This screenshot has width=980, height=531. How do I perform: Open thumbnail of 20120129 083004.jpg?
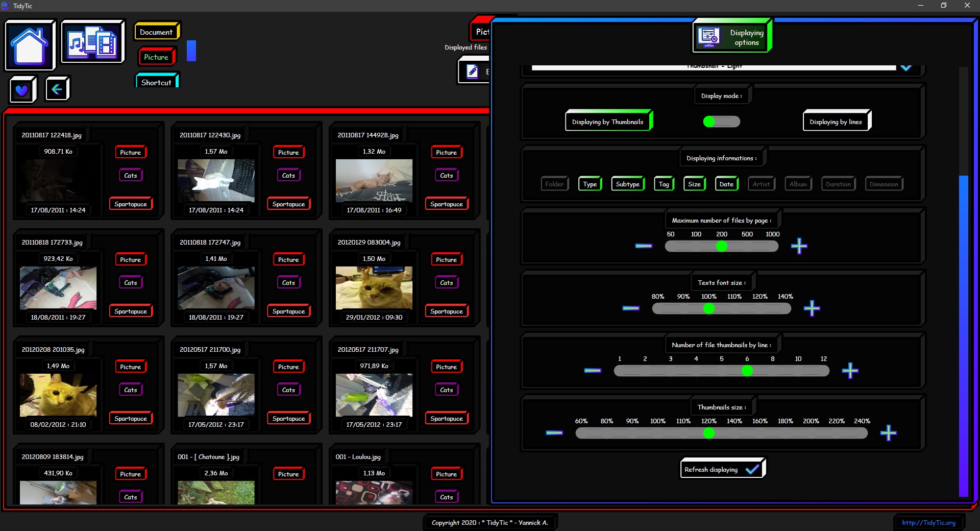tap(374, 288)
